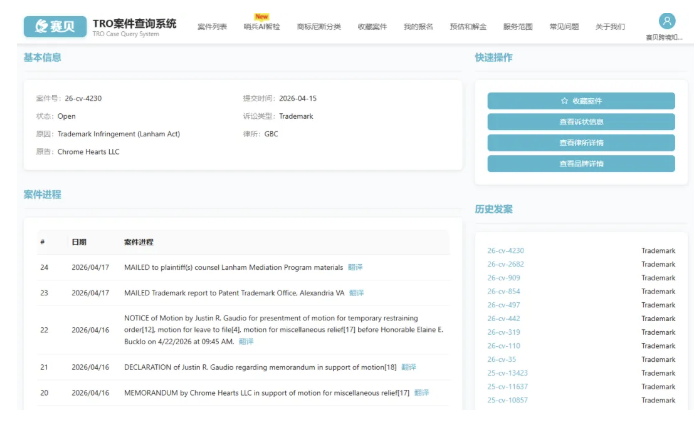Click 翻译 next to the entry 21 DECLARATION
Screen dimensions: 700x422
click(409, 367)
